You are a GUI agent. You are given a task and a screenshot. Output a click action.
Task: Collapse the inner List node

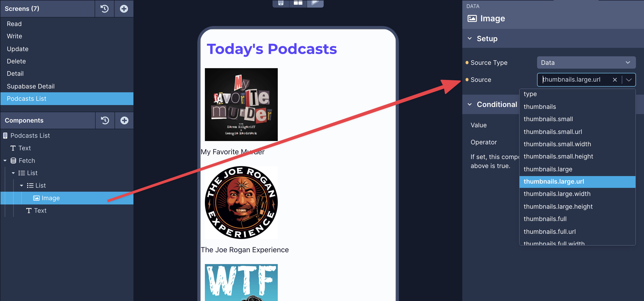click(x=22, y=186)
